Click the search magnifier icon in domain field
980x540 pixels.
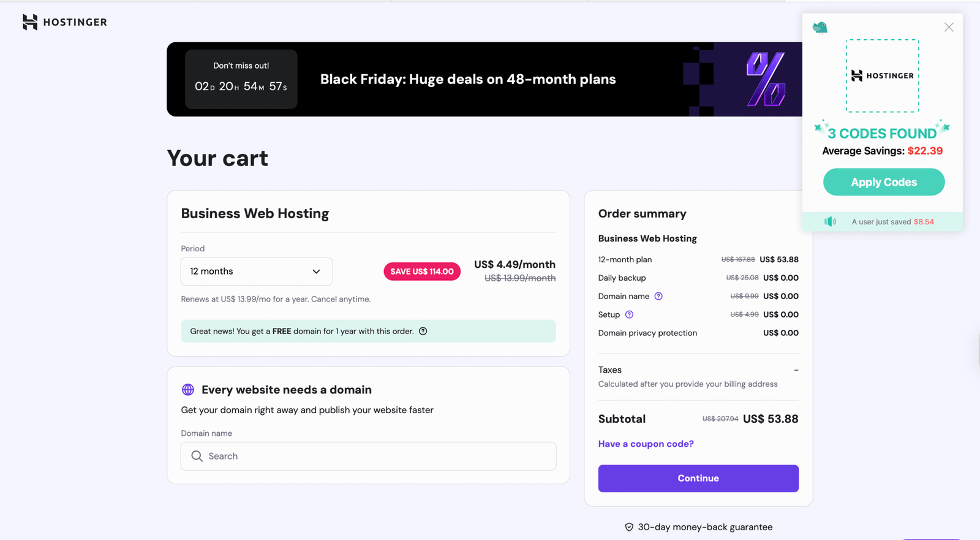click(x=197, y=456)
